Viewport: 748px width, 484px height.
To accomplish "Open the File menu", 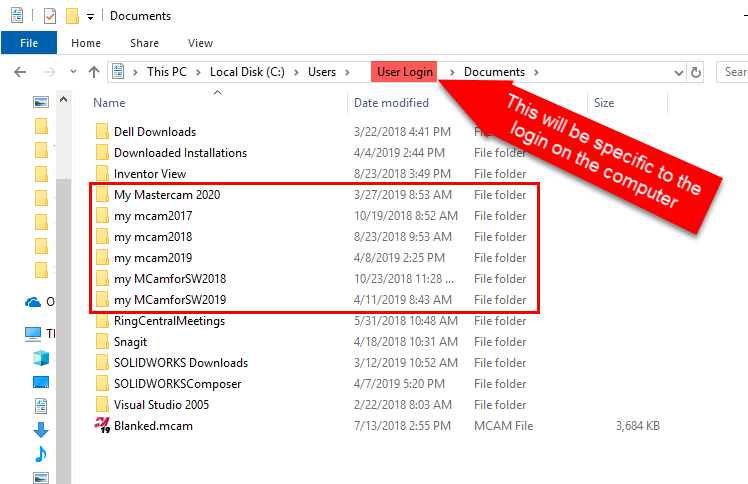I will point(29,43).
